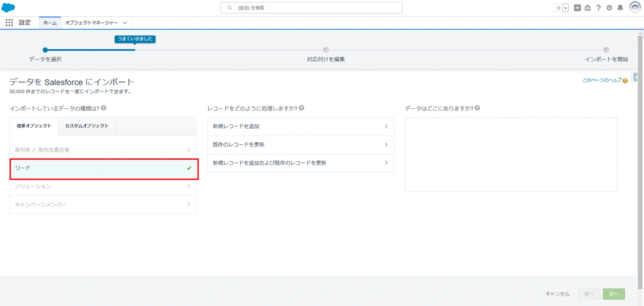Viewport: 644px width, 306px height.
Task: Click help icon beside データはどこにありますか?
Action: (x=477, y=108)
